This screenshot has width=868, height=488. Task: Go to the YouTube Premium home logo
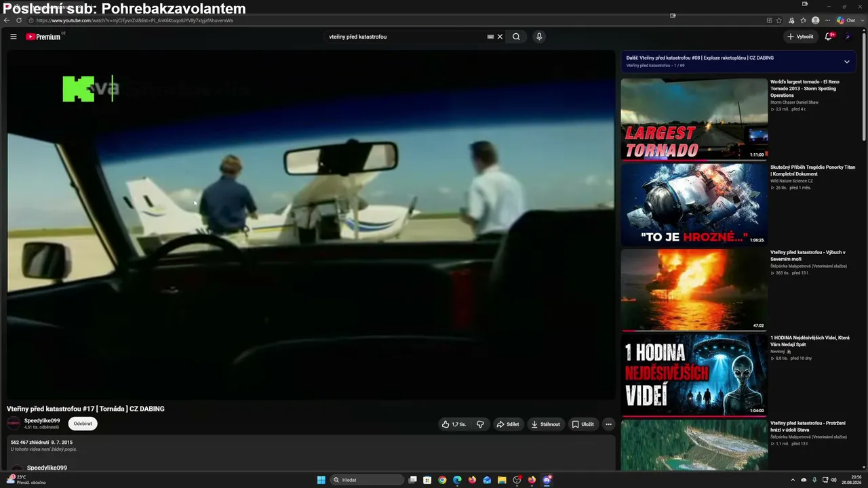45,37
